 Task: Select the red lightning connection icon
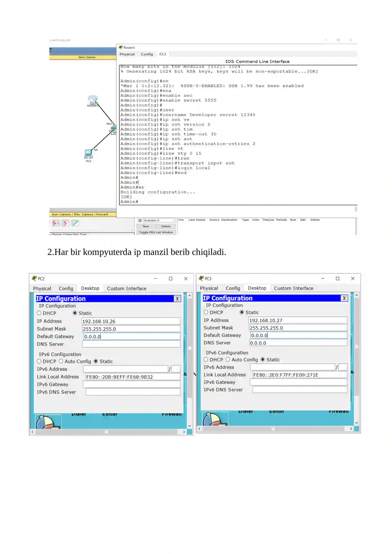pos(65,223)
